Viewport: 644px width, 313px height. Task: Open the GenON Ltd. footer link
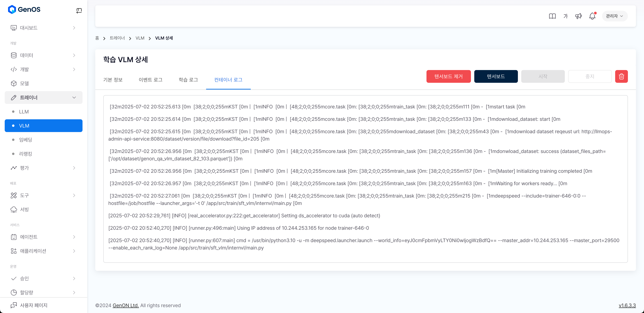(125, 305)
